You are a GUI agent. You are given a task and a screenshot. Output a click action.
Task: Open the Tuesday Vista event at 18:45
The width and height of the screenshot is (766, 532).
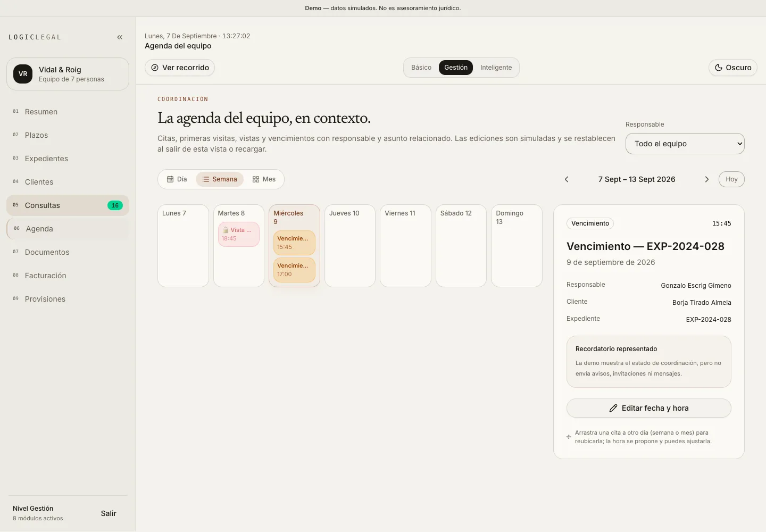239,234
